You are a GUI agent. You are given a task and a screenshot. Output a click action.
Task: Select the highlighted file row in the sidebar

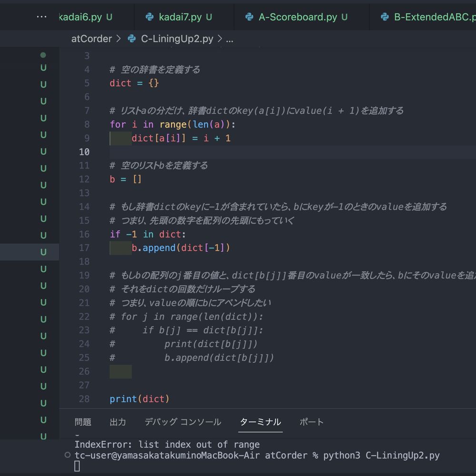[x=30, y=252]
